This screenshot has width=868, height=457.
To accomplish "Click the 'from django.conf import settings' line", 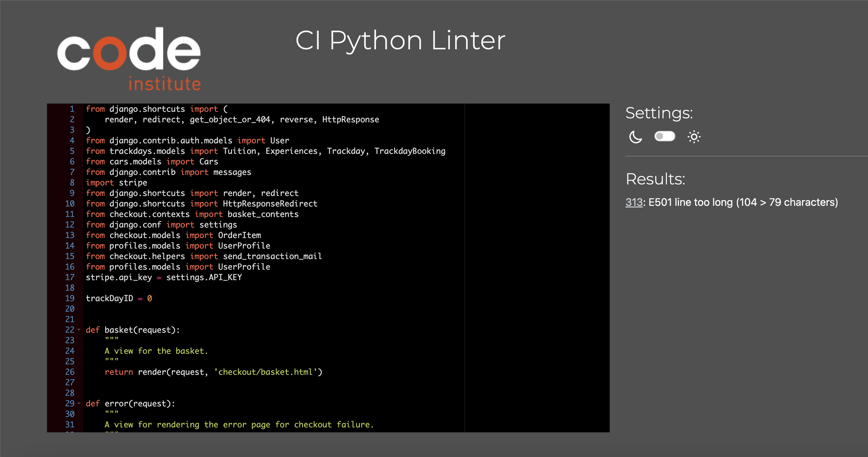I will click(x=161, y=225).
